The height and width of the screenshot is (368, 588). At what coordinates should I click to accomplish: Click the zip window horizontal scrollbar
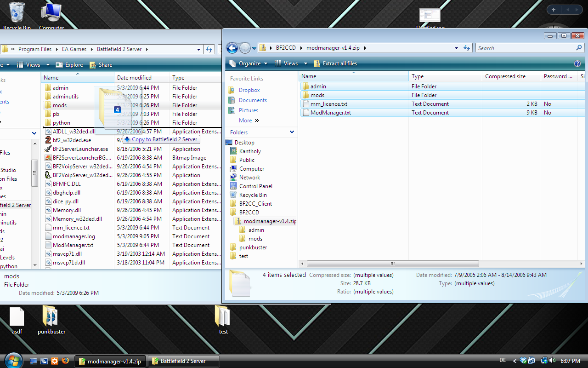point(393,264)
